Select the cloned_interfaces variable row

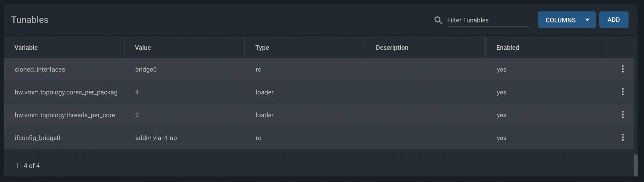click(319, 69)
